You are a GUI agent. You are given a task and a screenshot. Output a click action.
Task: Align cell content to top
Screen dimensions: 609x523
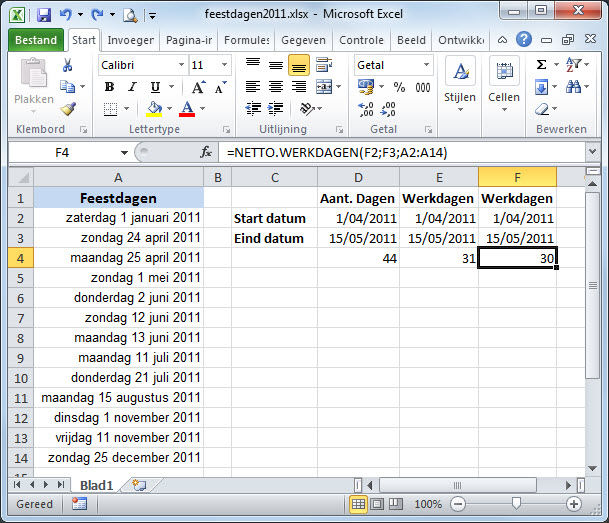pos(253,64)
